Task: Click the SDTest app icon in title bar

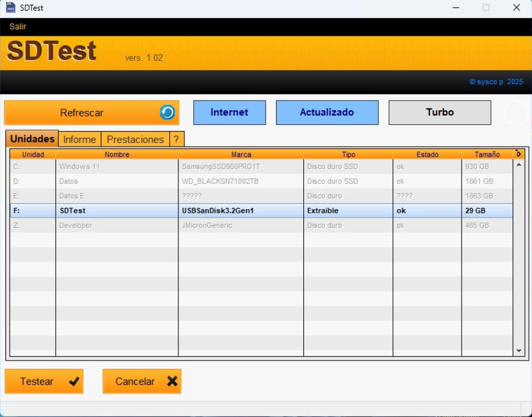Action: 10,8
